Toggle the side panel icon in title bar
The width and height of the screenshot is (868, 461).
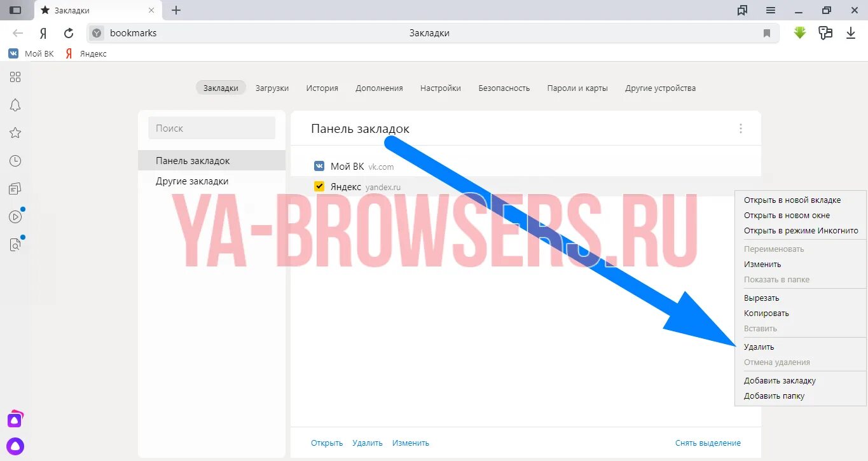[x=15, y=10]
